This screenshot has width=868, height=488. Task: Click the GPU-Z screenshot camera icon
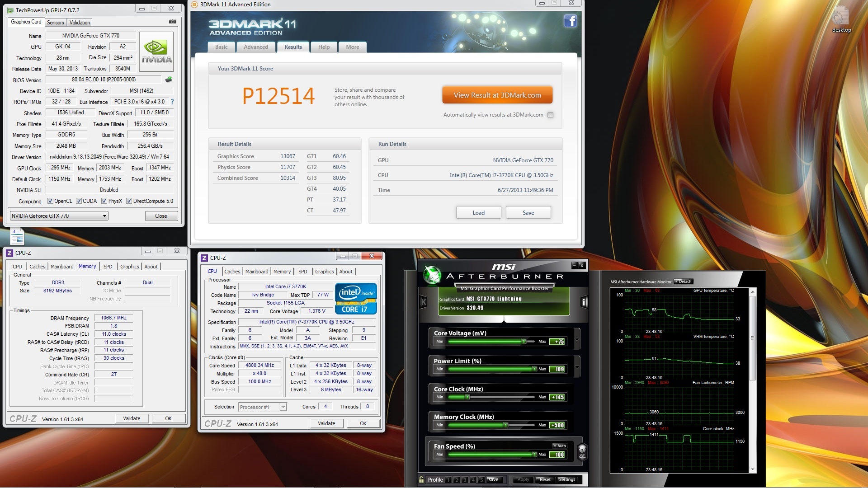[x=172, y=22]
